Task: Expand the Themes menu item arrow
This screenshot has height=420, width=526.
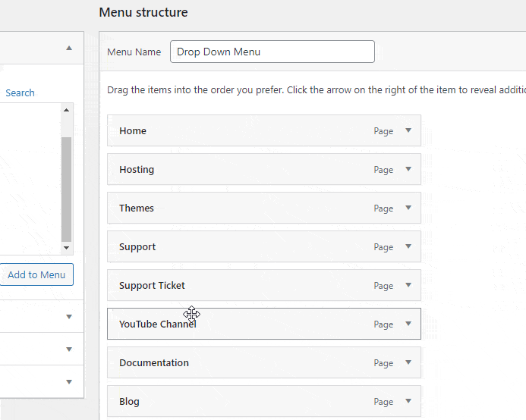Action: pos(408,208)
